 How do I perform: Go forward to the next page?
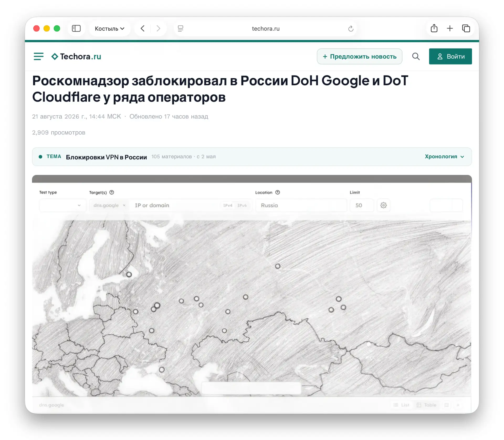[158, 28]
